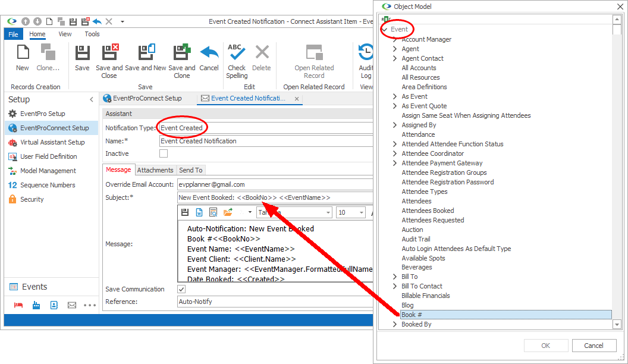Viewport: 628px width, 364px height.
Task: Expand Assigned By tree node
Action: click(395, 125)
